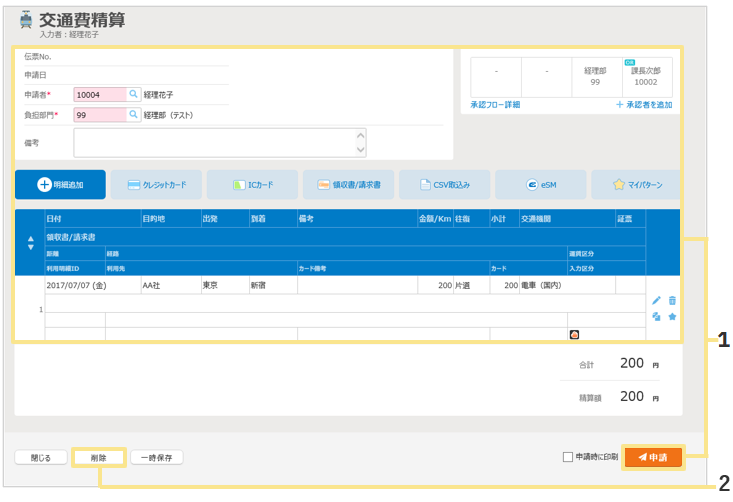733x502 pixels.
Task: Select the 領収書/請求書 tab
Action: 348,185
